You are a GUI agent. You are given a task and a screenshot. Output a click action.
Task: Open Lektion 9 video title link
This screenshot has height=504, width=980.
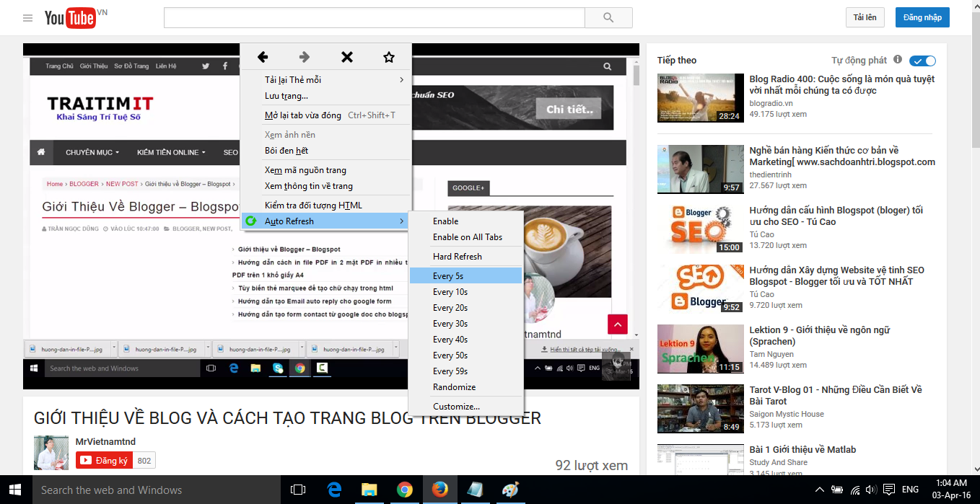click(820, 335)
